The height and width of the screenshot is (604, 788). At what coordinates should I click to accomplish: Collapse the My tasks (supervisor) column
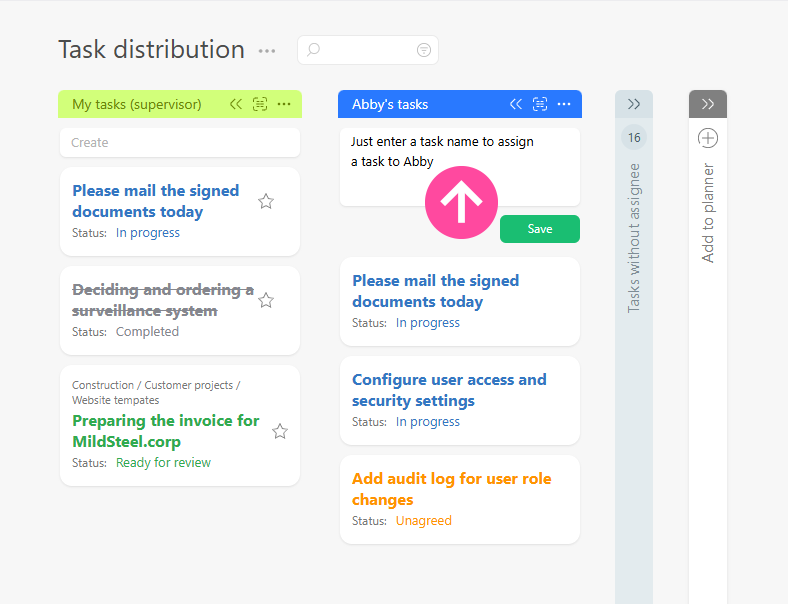236,104
